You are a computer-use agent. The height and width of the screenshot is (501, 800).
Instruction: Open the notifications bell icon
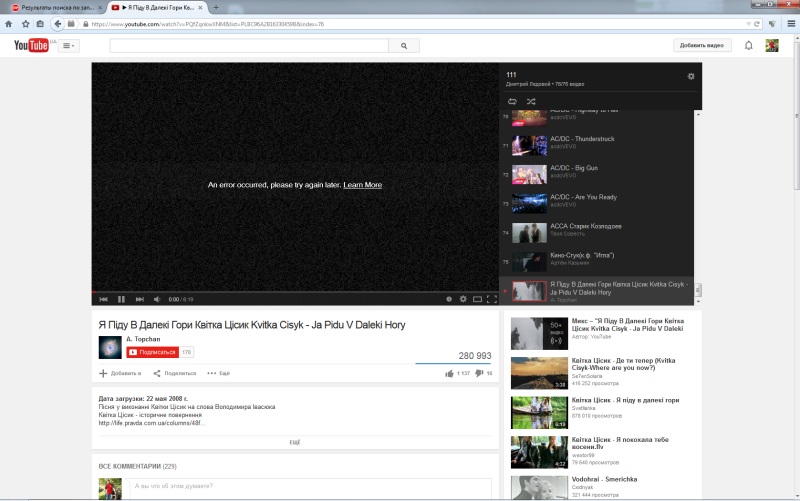coord(748,45)
